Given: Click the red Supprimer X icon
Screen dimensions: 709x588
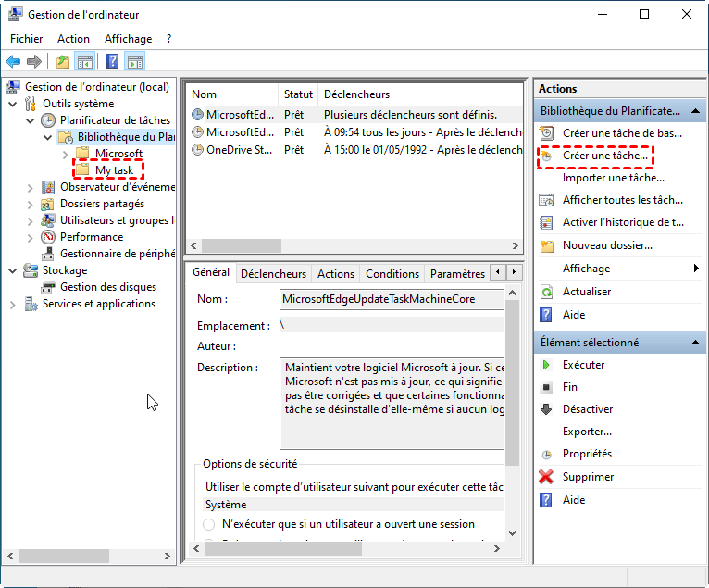Looking at the screenshot, I should (x=546, y=477).
